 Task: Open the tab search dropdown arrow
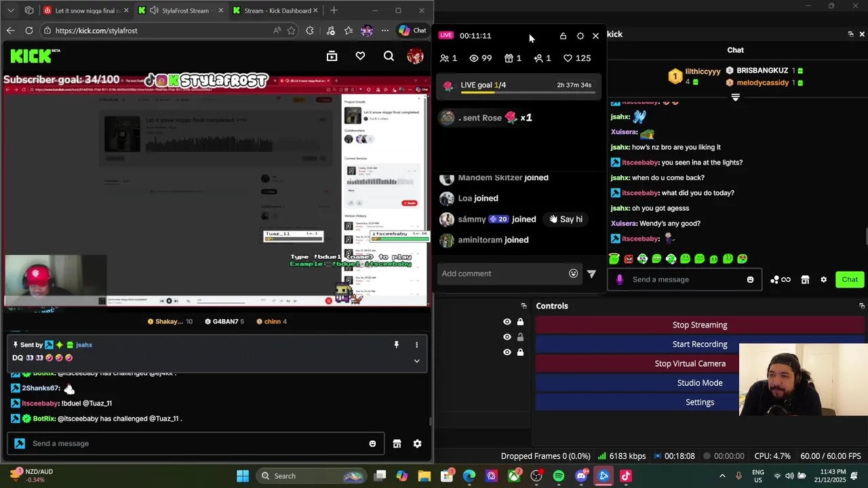point(10,10)
